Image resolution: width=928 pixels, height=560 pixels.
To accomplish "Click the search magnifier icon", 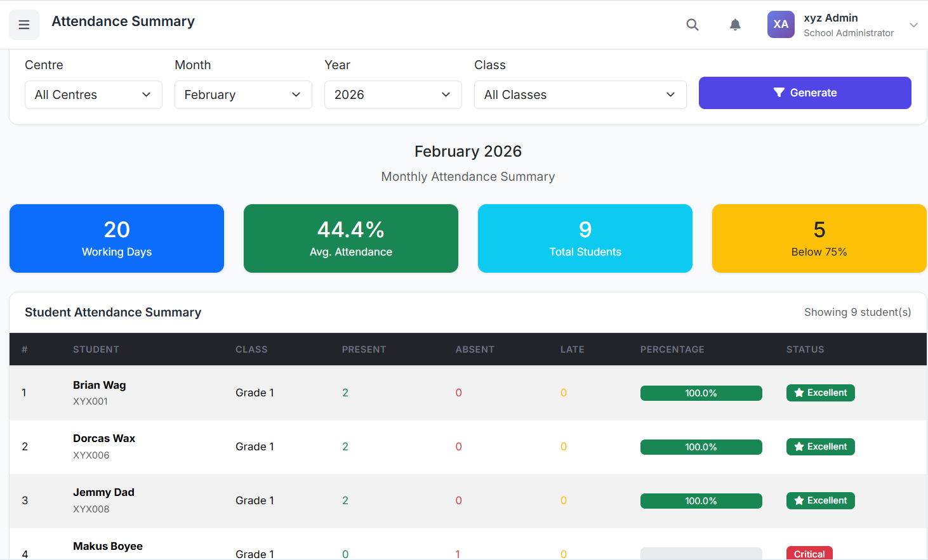I will pos(693,25).
